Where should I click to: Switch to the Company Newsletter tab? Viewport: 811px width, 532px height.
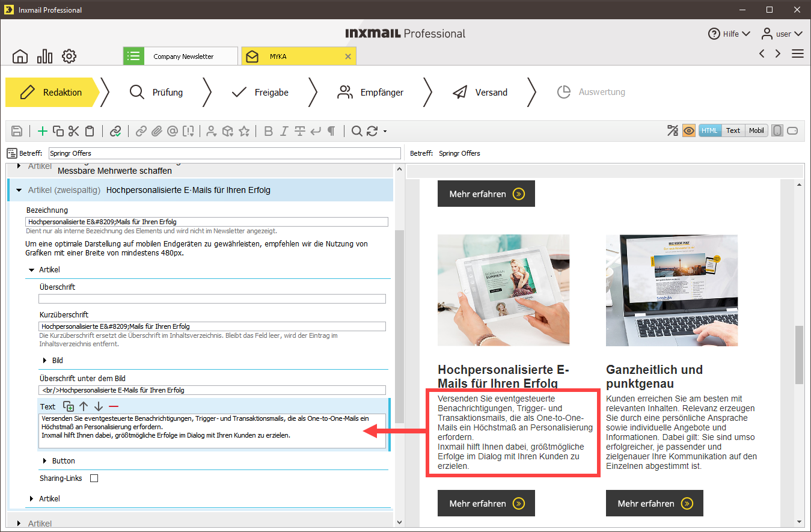pyautogui.click(x=180, y=56)
